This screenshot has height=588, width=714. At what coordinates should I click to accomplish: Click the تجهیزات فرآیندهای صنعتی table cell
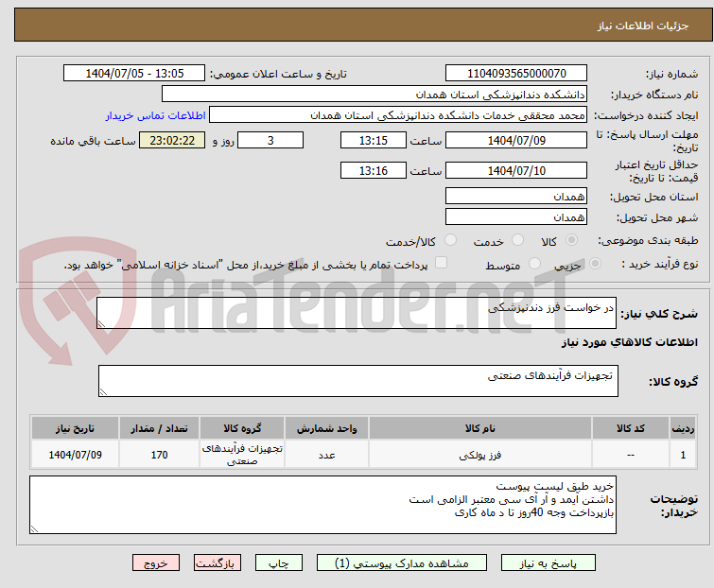pyautogui.click(x=242, y=454)
